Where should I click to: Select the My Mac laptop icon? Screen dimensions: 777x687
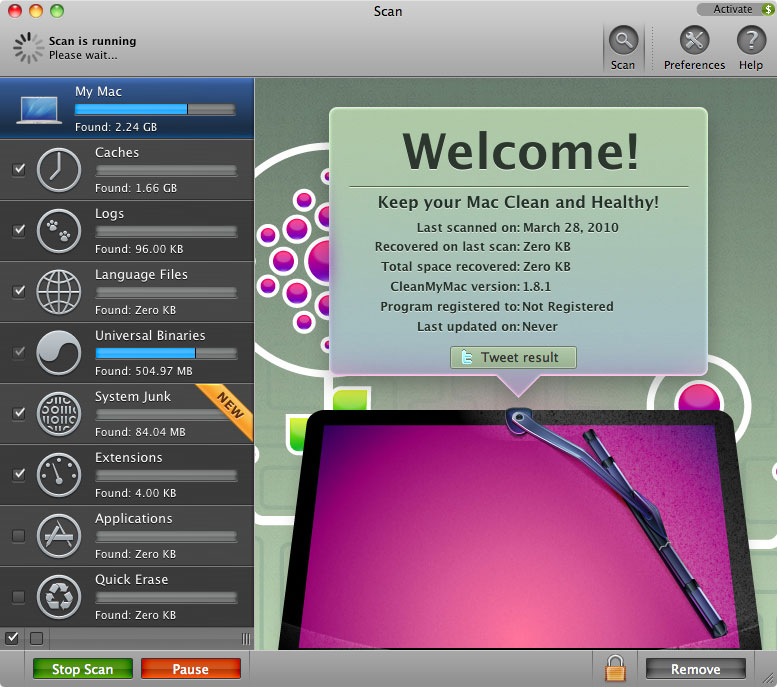pos(40,109)
